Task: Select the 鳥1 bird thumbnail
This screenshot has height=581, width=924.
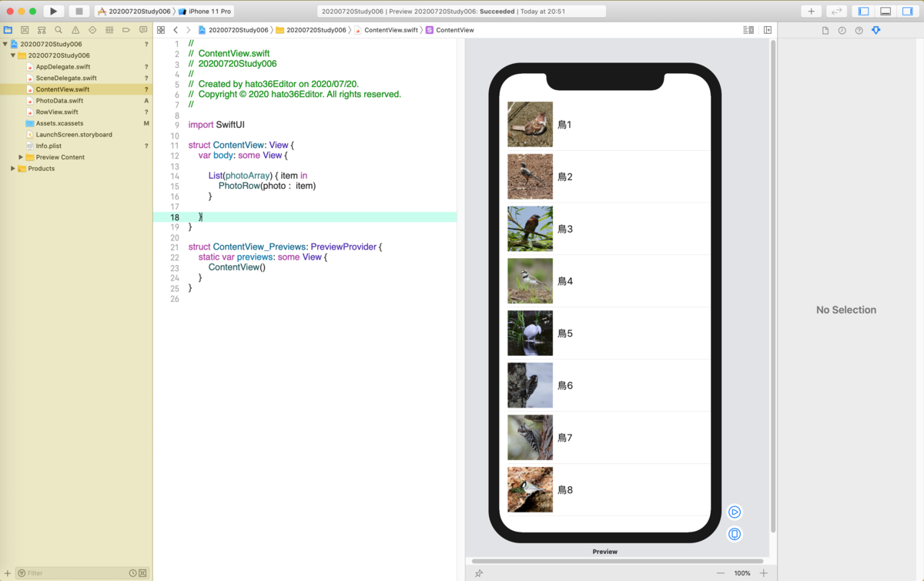Action: click(x=530, y=124)
